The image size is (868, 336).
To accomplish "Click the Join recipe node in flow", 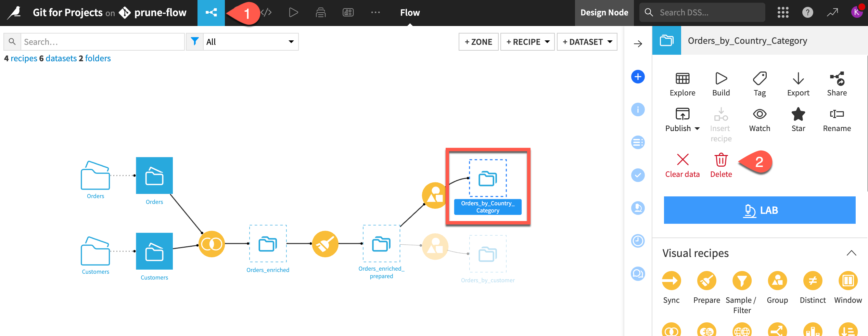I will coord(212,244).
